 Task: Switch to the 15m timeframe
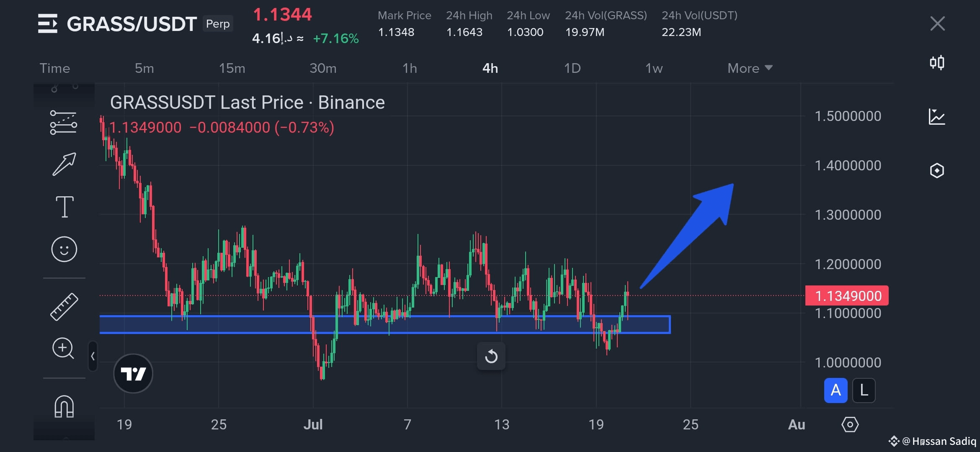(x=232, y=68)
